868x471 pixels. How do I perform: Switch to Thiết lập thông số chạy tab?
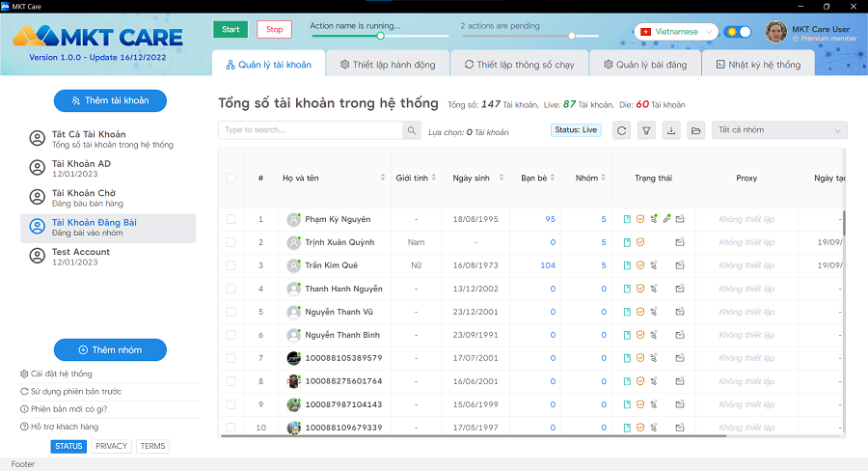(x=519, y=65)
